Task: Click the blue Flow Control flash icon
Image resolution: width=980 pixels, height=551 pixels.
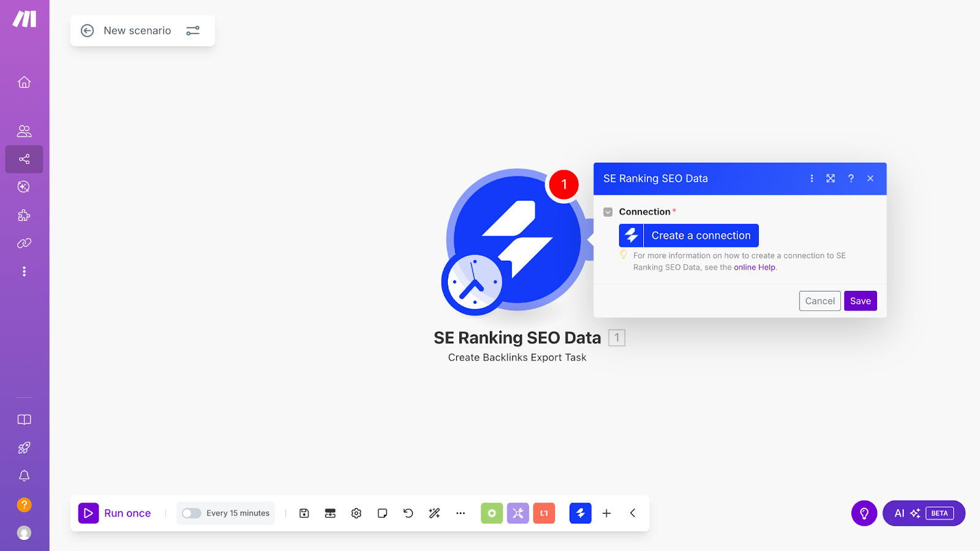Action: 580,513
